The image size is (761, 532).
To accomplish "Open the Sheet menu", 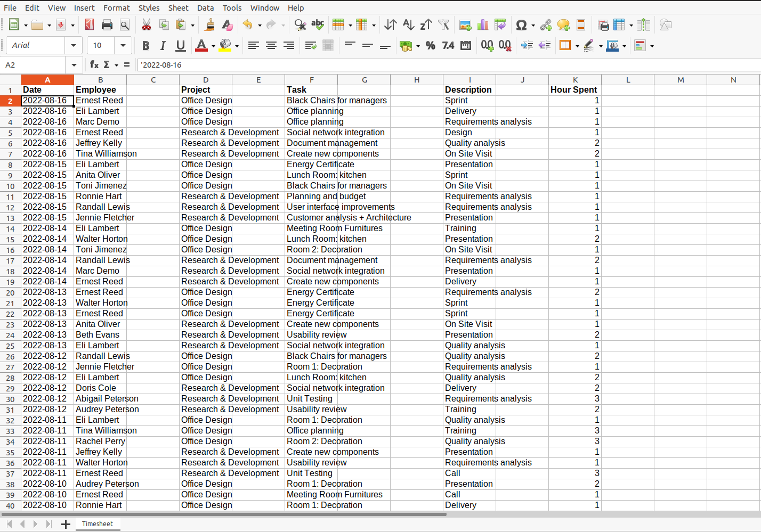I will tap(179, 7).
